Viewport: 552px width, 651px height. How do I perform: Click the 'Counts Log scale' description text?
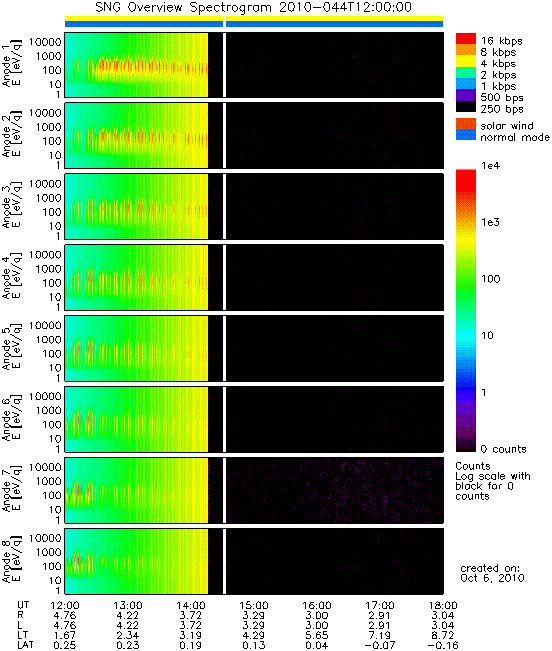[x=493, y=481]
